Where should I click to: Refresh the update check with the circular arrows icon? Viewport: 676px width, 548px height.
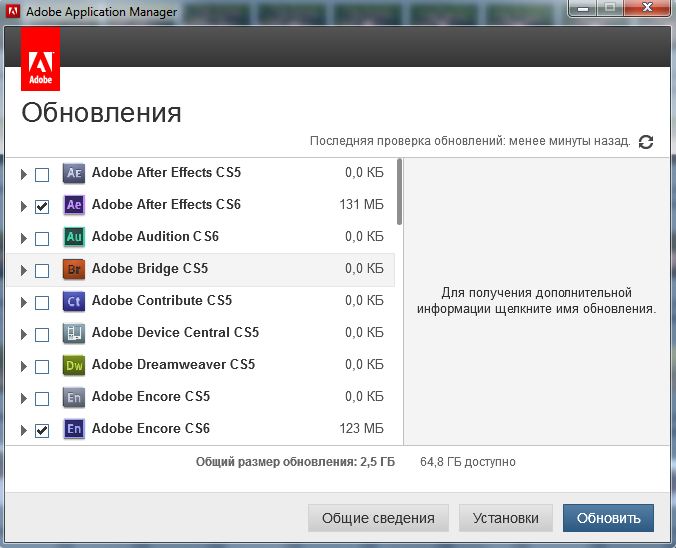point(645,142)
